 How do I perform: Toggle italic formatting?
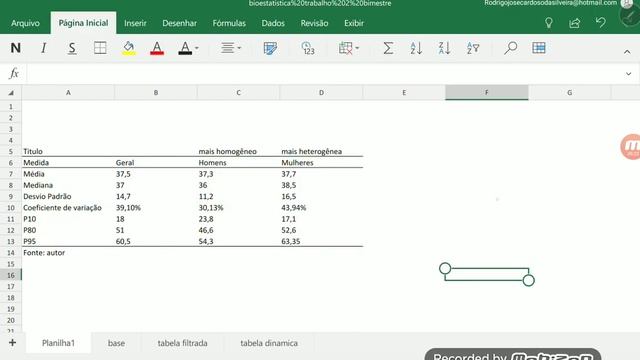coord(43,48)
